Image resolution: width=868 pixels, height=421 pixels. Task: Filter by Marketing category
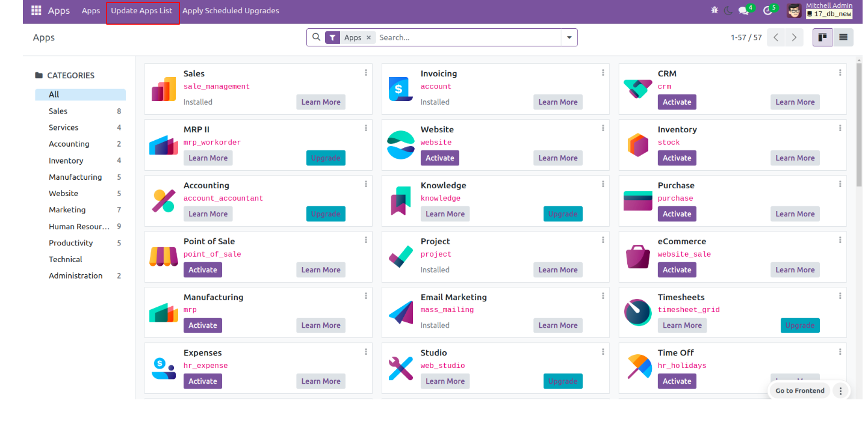point(80,210)
